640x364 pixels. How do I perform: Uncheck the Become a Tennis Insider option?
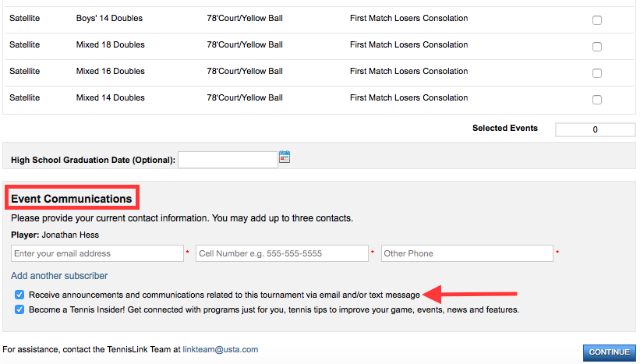(19, 309)
